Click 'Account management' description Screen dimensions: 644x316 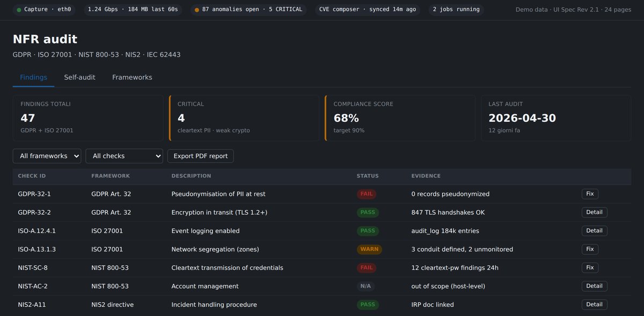(205, 286)
